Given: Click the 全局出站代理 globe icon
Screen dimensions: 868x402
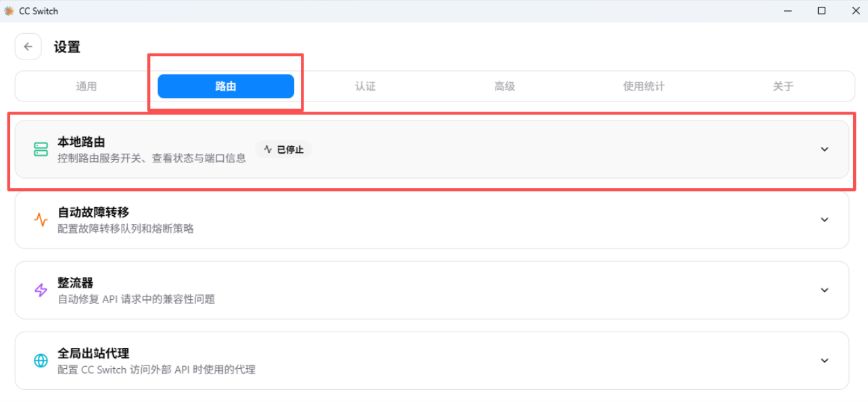Looking at the screenshot, I should click(41, 361).
